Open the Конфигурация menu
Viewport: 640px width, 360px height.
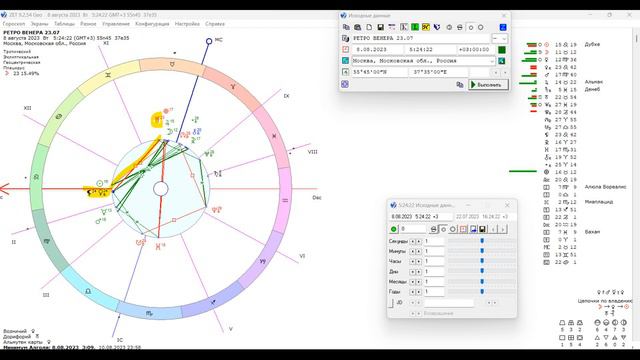(x=152, y=24)
